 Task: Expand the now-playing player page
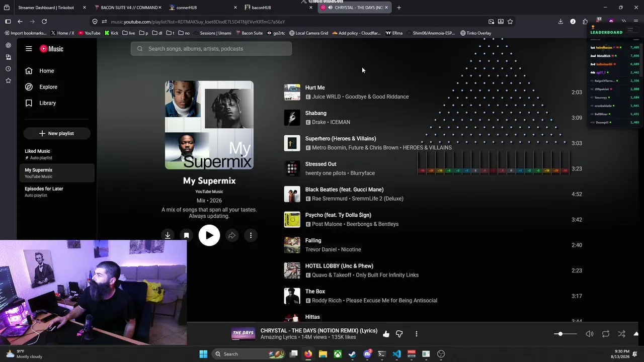[636, 334]
